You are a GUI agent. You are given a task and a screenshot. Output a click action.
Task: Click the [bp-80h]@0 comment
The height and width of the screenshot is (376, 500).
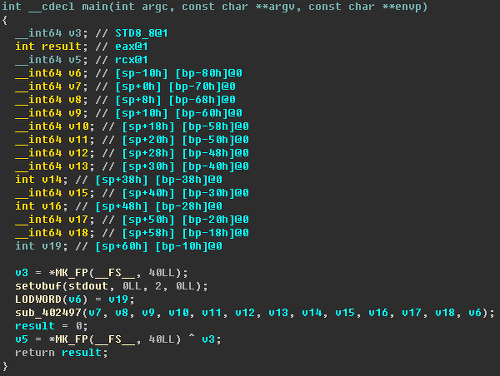209,73
